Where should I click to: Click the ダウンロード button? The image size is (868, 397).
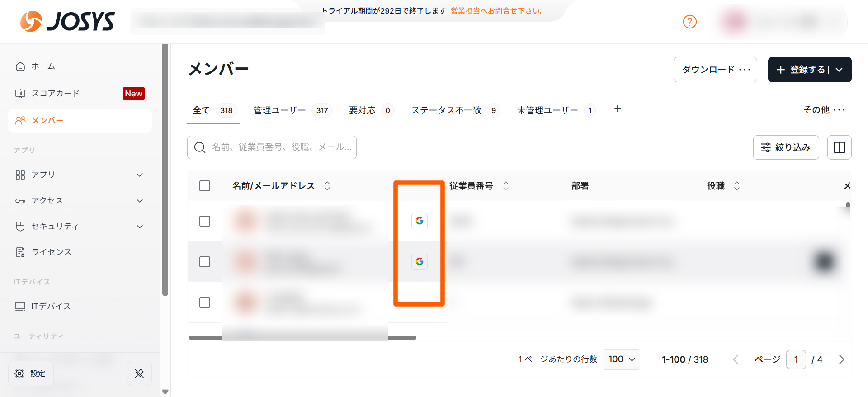pyautogui.click(x=715, y=70)
